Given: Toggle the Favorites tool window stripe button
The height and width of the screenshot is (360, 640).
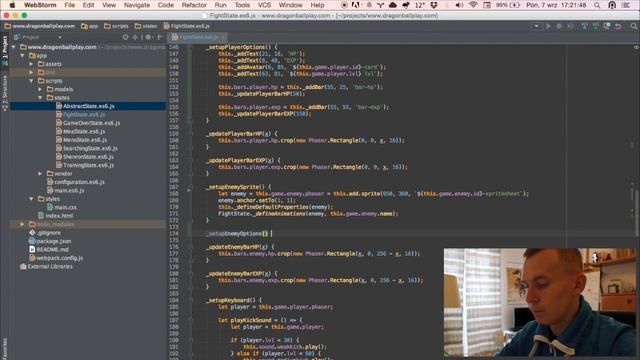Looking at the screenshot, I should tap(4, 348).
